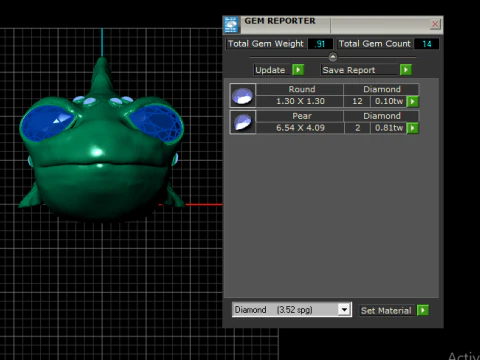Click the green arrow in the Pear row
The width and height of the screenshot is (480, 360).
pyautogui.click(x=413, y=128)
